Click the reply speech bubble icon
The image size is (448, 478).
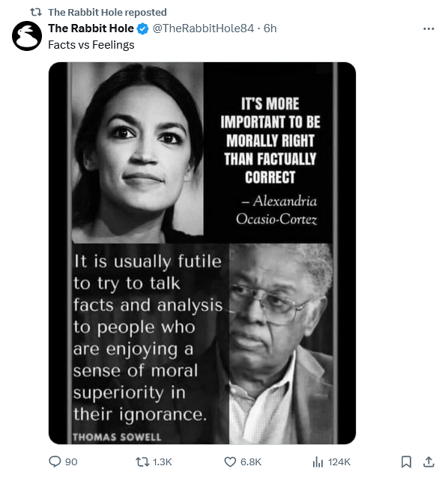tap(55, 462)
